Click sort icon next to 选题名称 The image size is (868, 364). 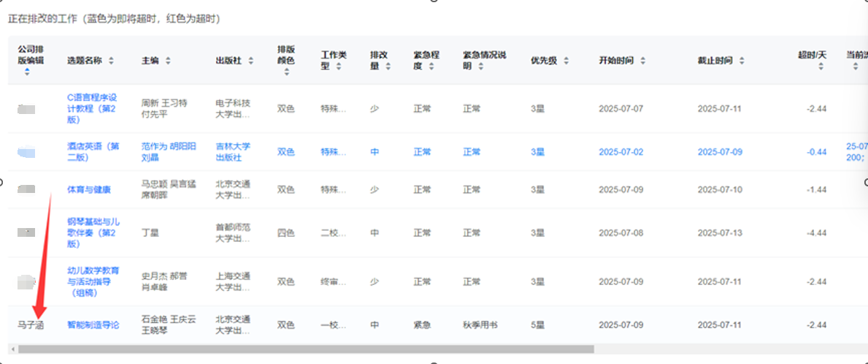tap(111, 61)
